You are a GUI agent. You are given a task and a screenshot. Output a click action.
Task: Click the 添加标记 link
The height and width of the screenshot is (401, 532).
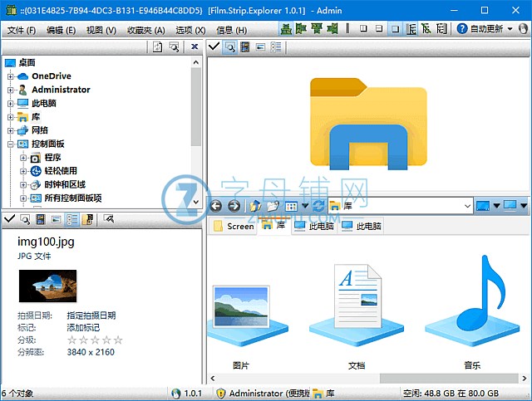(84, 327)
